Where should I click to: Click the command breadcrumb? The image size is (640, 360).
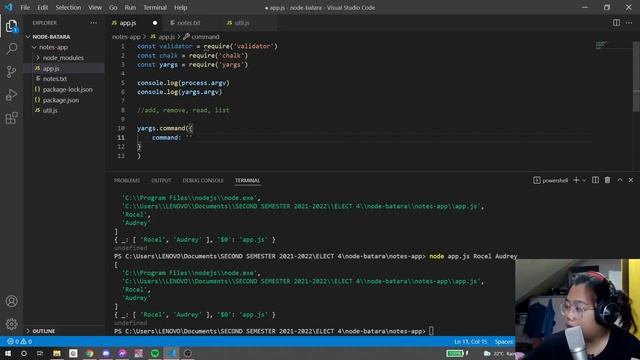[201, 37]
